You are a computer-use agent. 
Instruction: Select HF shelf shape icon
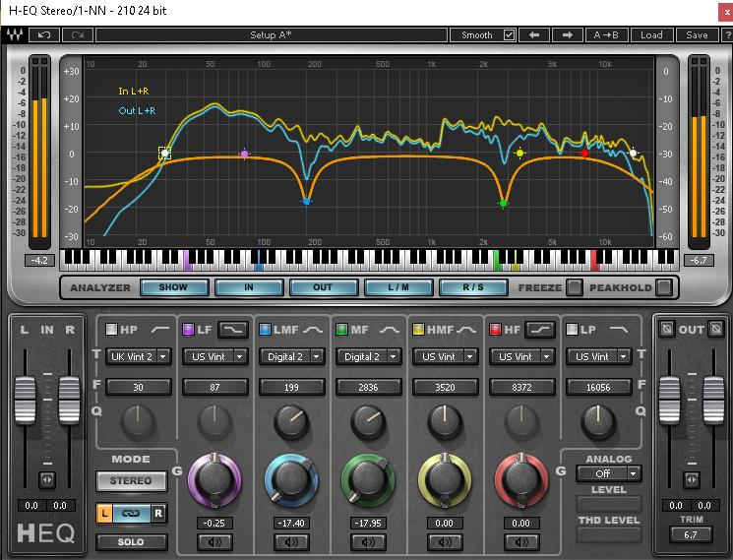[x=540, y=330]
